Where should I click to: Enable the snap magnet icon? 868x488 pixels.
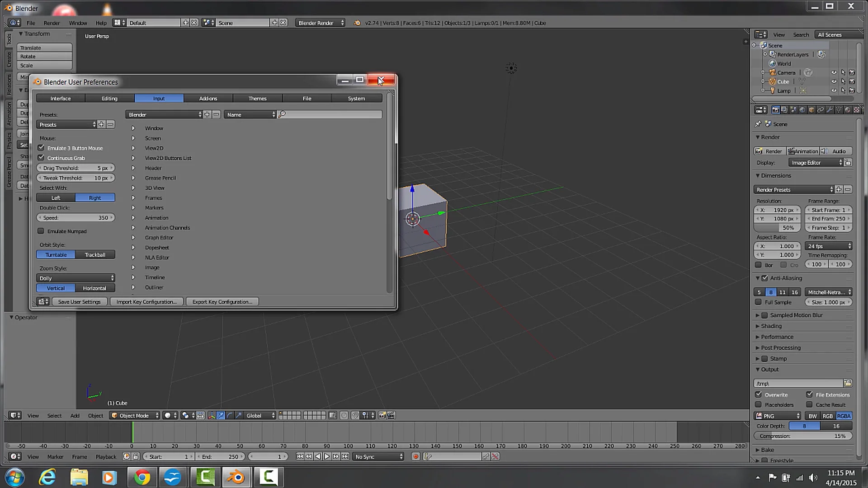pyautogui.click(x=355, y=415)
